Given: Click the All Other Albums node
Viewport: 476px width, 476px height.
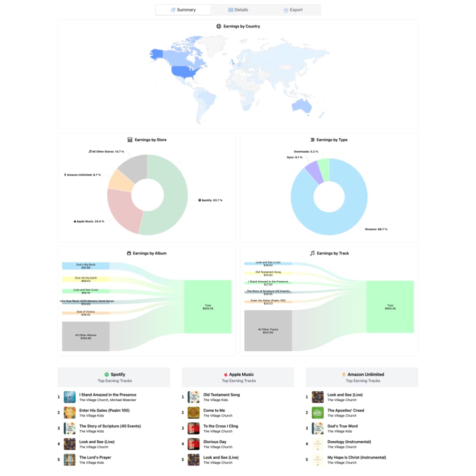Looking at the screenshot, I should (x=86, y=337).
